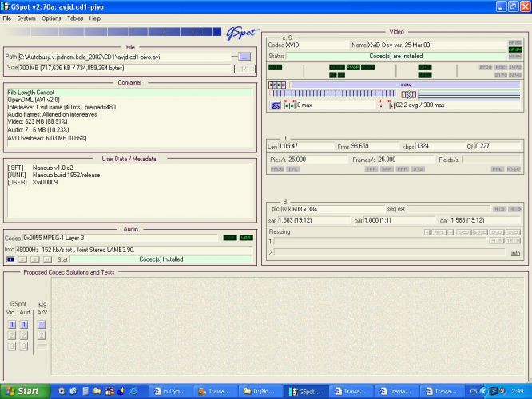The image size is (532, 399).
Task: Click the Qf field showing 0.227
Action: [x=497, y=146]
